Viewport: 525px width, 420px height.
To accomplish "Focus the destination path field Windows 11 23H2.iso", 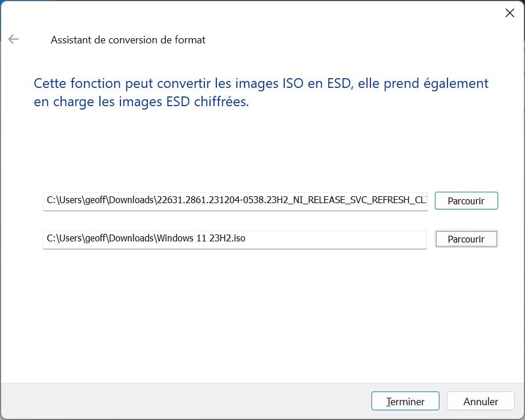I will point(235,240).
